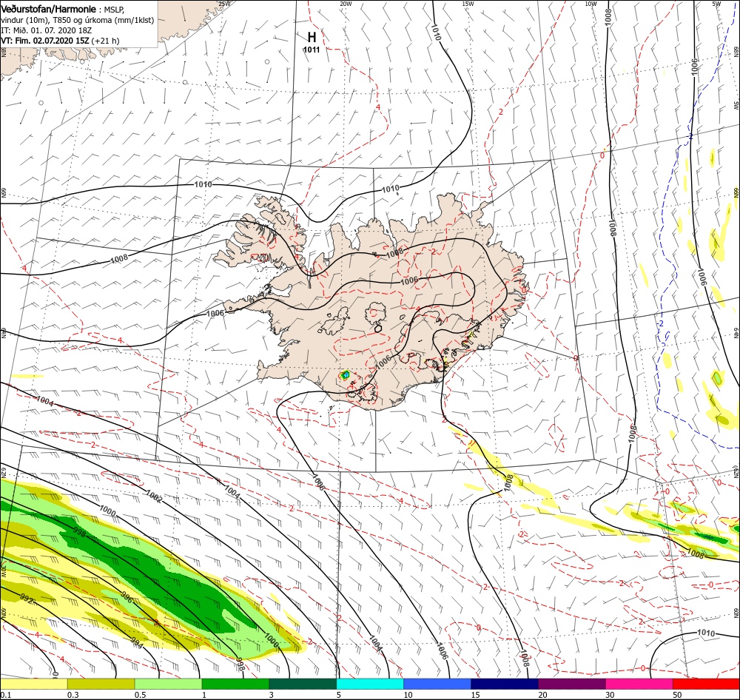Image resolution: width=740 pixels, height=700 pixels.
Task: Click the "0.3" legend value label
Action: pyautogui.click(x=73, y=695)
